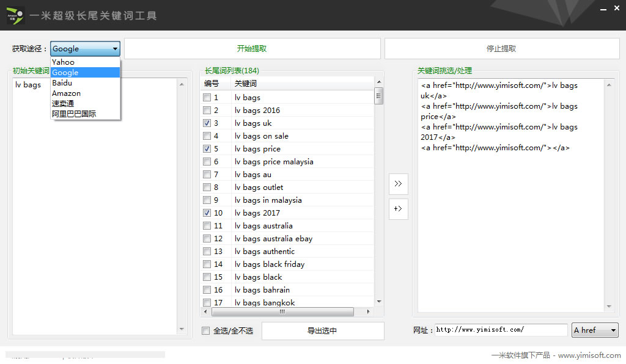Collapse the 获取途径 source dropdown arrow
This screenshot has height=364, width=626.
click(x=115, y=49)
